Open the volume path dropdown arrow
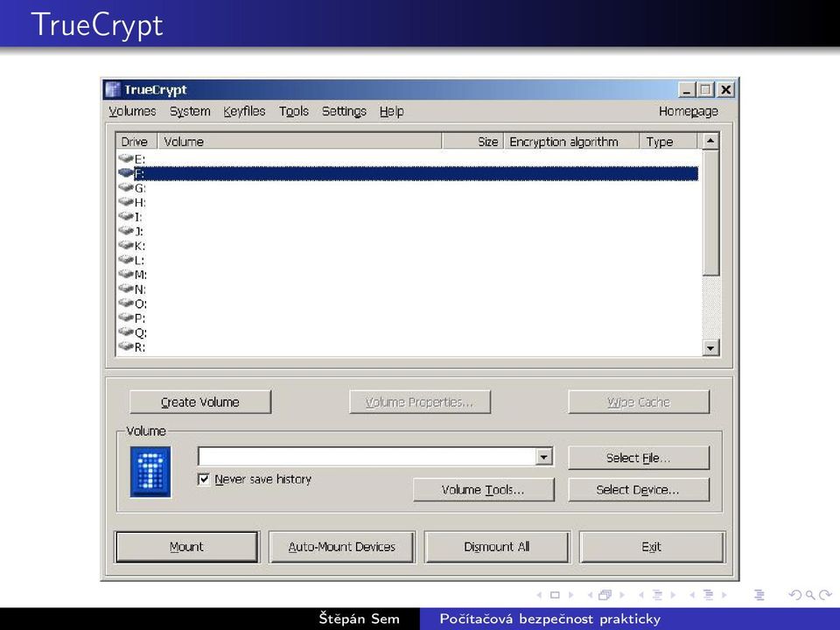Image resolution: width=840 pixels, height=630 pixels. coord(543,457)
